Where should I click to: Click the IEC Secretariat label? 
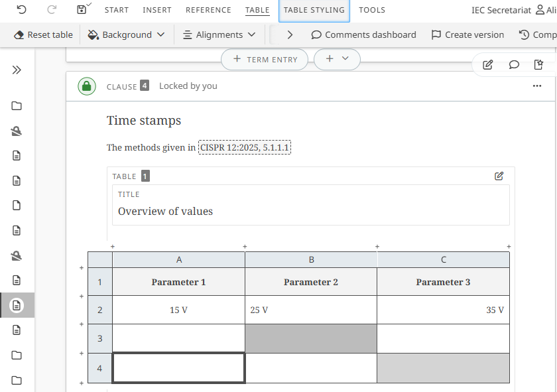(x=501, y=10)
